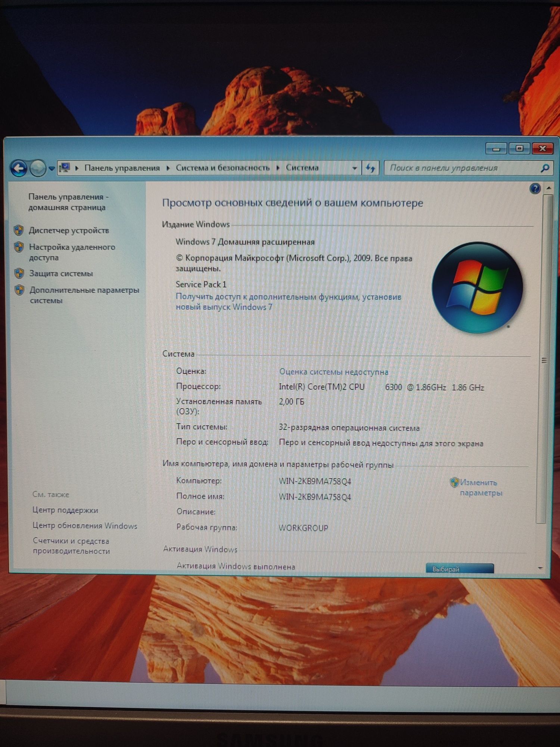Click 32-разрядная операционная система text
The height and width of the screenshot is (747, 560).
(x=349, y=428)
